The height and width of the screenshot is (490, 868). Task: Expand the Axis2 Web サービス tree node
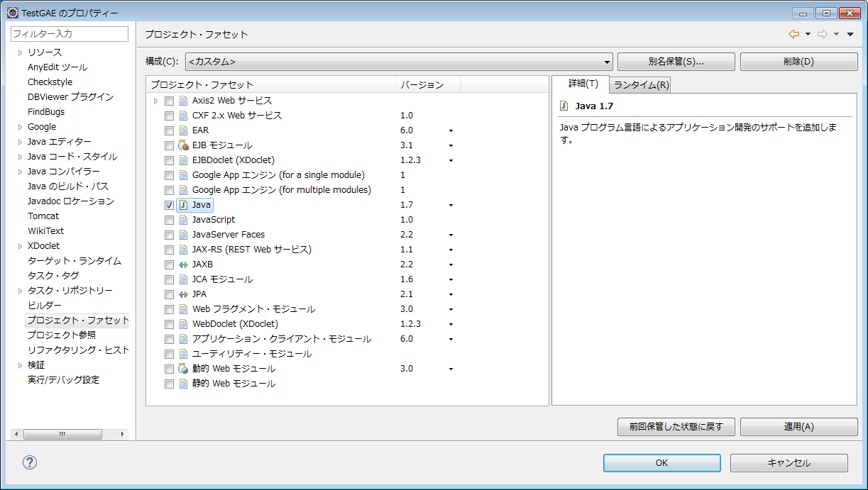156,101
